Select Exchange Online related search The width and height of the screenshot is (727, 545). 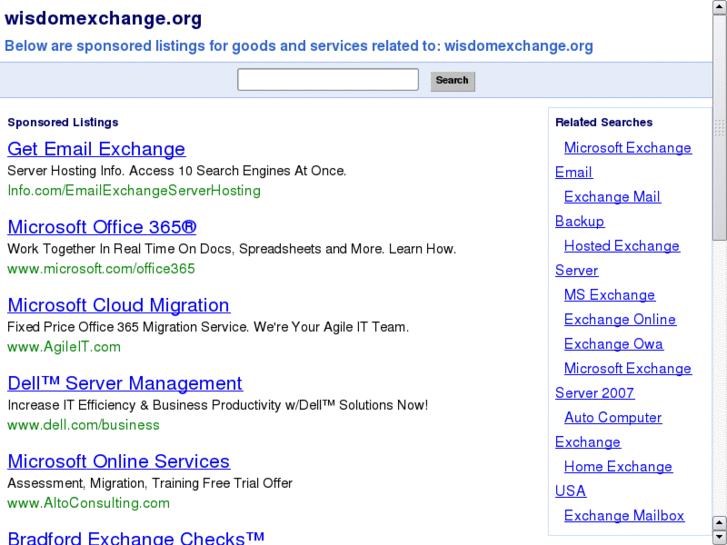620,319
